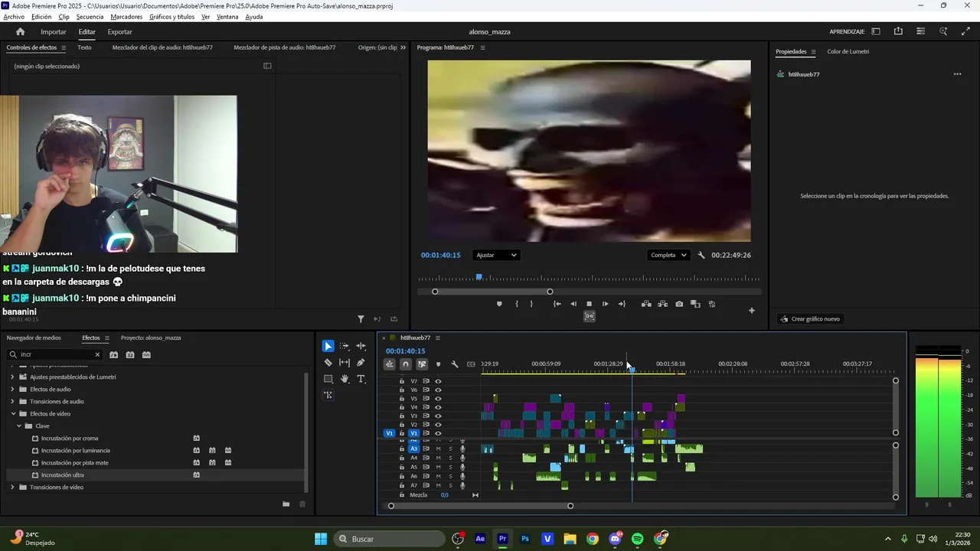980x551 pixels.
Task: Open the Archivo menu
Action: [14, 17]
